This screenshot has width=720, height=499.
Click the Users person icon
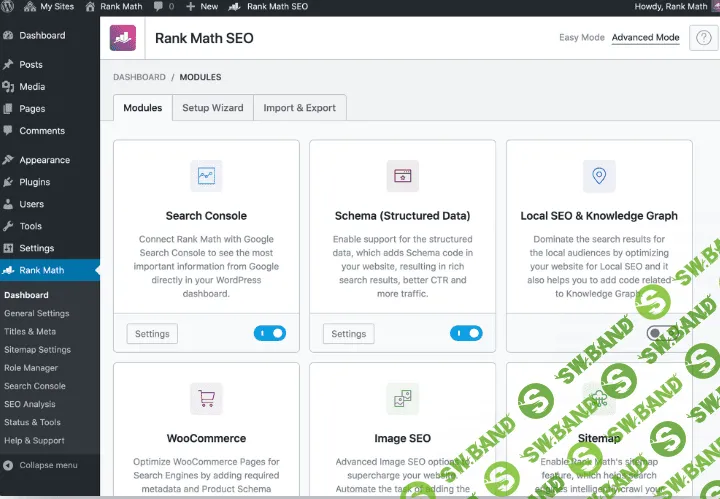(8, 204)
